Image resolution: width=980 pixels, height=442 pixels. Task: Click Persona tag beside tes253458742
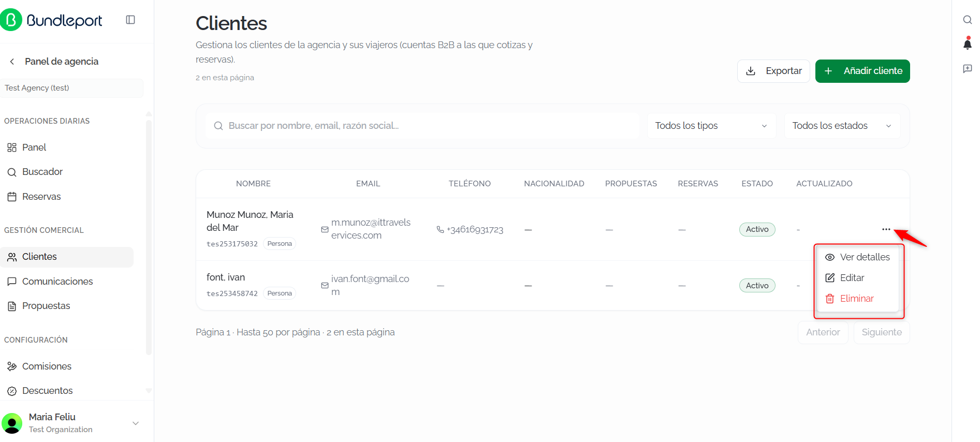click(x=280, y=293)
